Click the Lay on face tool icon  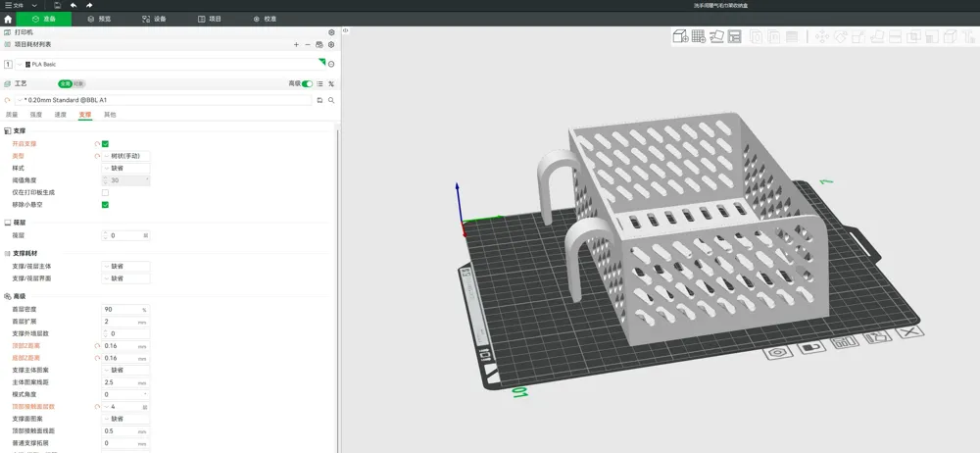(876, 37)
